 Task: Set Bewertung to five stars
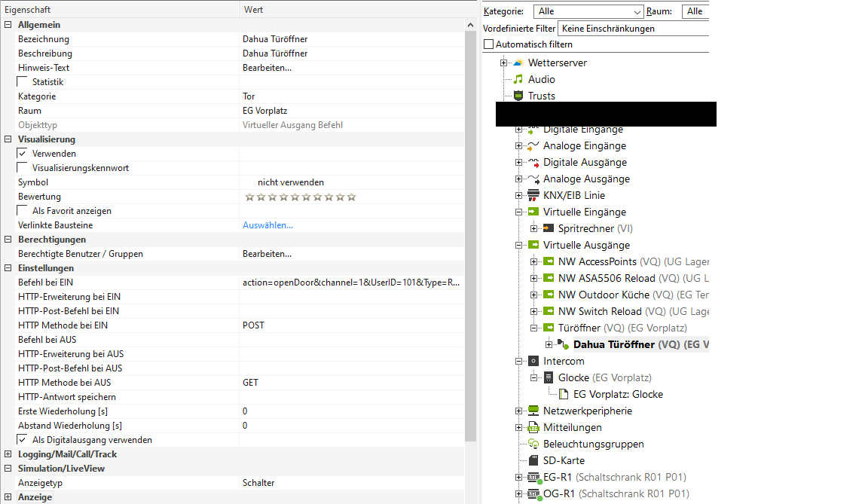coord(295,197)
